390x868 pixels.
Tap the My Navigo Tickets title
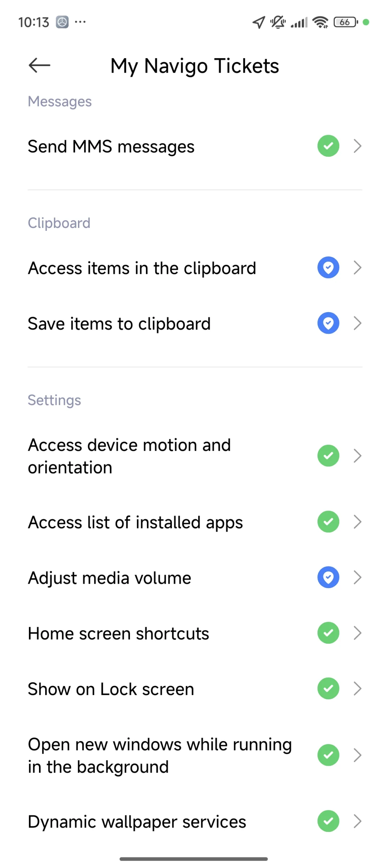click(x=195, y=66)
